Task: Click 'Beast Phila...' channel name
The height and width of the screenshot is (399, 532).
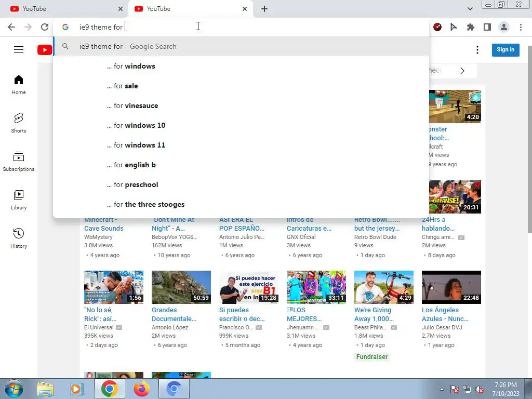Action: coord(370,327)
